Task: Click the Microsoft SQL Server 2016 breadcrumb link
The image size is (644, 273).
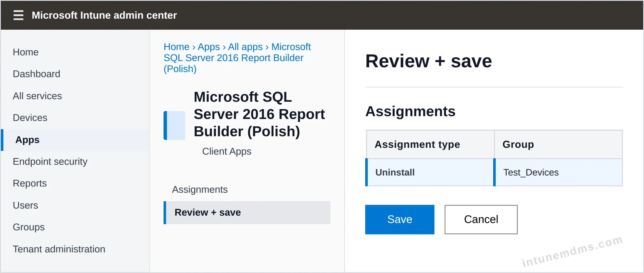Action: pyautogui.click(x=237, y=58)
